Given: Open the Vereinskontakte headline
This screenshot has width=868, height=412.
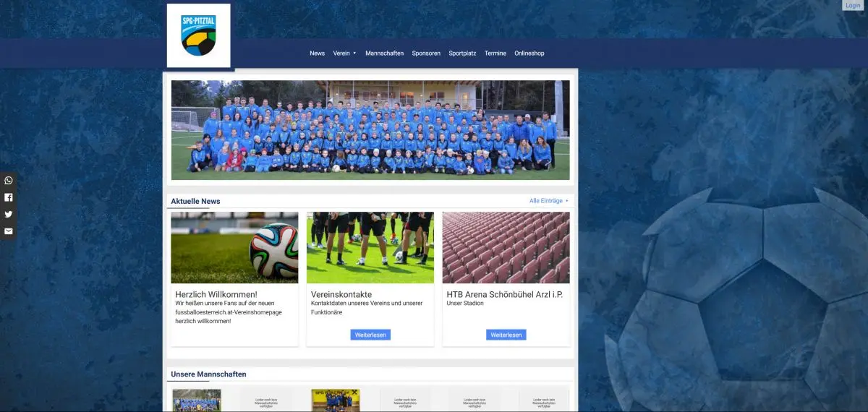Looking at the screenshot, I should [341, 294].
